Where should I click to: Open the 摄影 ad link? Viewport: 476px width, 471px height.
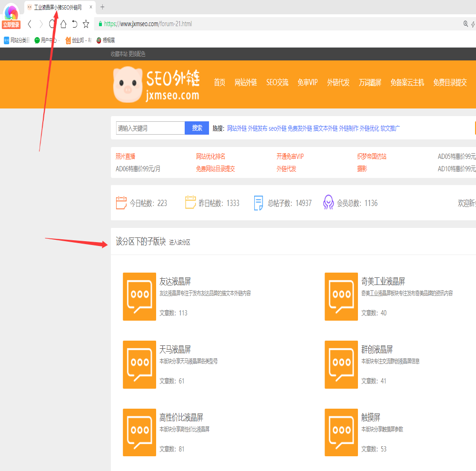point(362,169)
